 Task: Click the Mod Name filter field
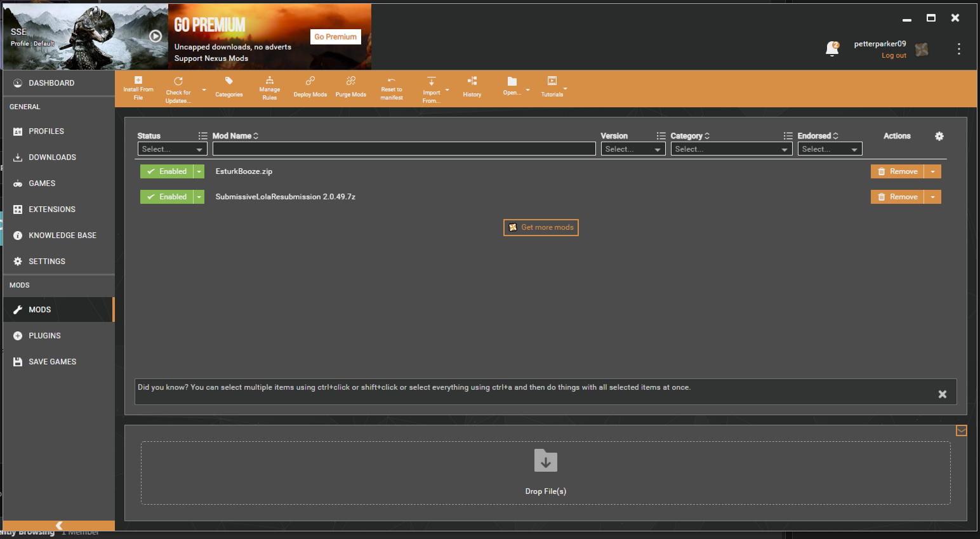pos(404,149)
